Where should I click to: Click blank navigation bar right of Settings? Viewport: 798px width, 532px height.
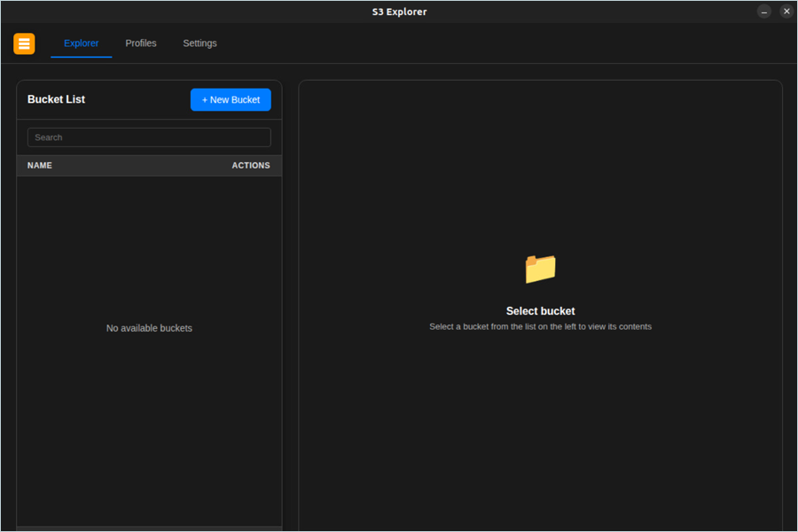point(497,43)
